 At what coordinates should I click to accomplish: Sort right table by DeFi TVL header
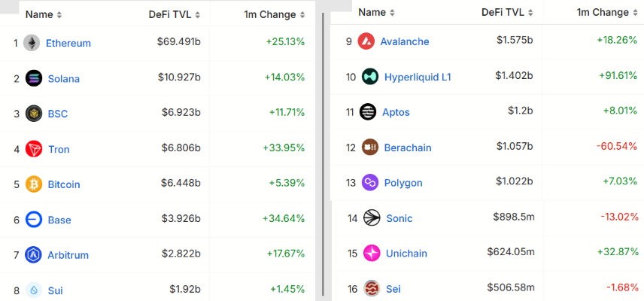(509, 12)
